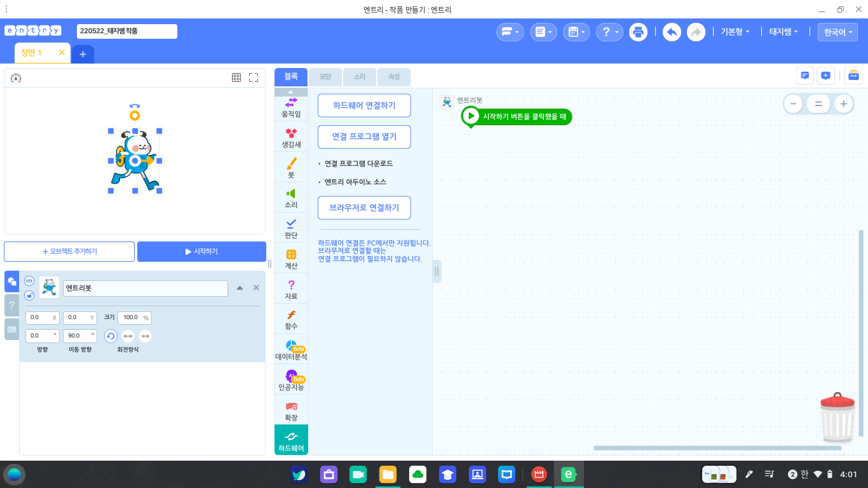
Task: Open the 데이터분석 block category
Action: pos(291,350)
